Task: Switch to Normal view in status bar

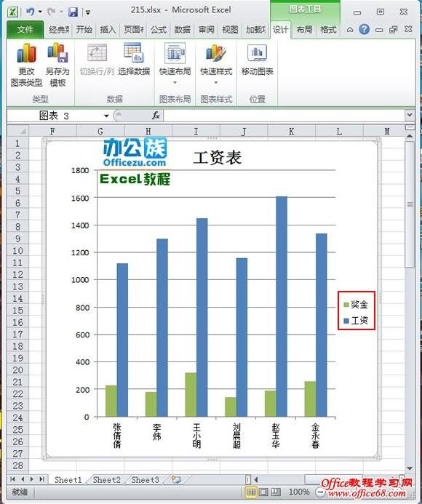Action: tap(251, 492)
